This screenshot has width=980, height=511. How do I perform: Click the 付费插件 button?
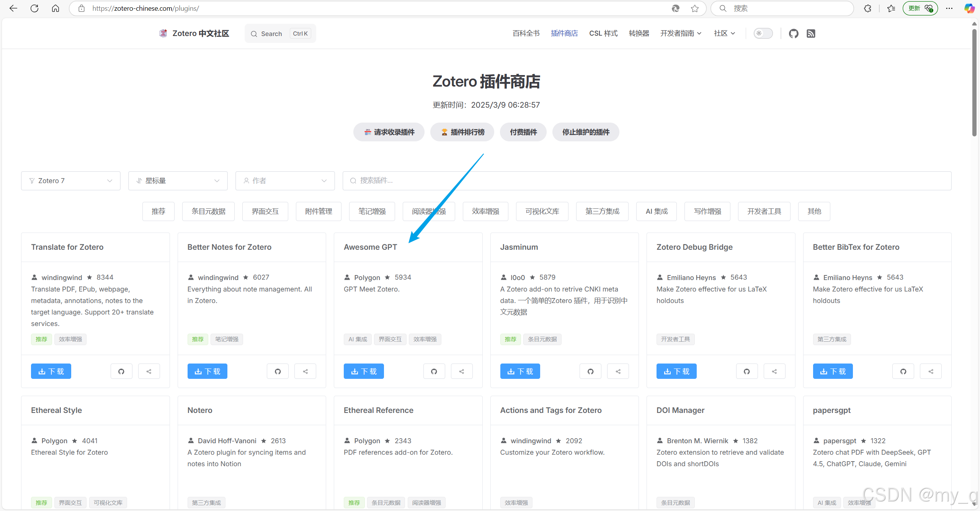(523, 132)
